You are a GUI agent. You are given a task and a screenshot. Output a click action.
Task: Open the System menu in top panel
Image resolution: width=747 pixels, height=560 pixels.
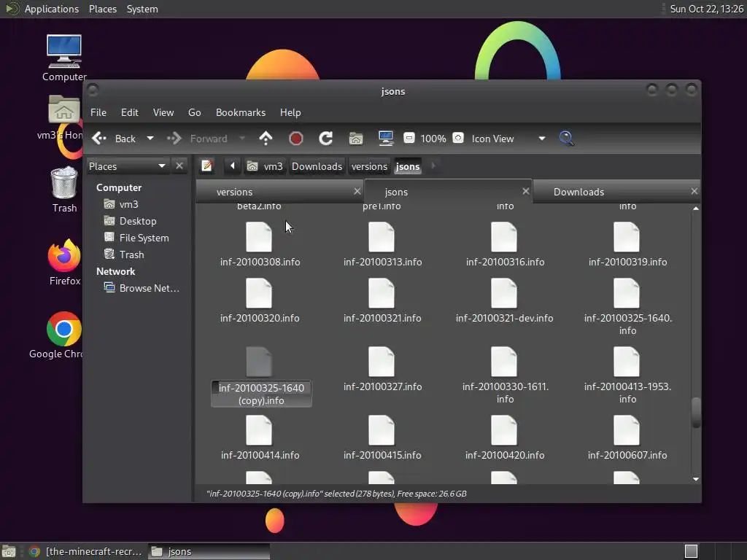coord(142,9)
